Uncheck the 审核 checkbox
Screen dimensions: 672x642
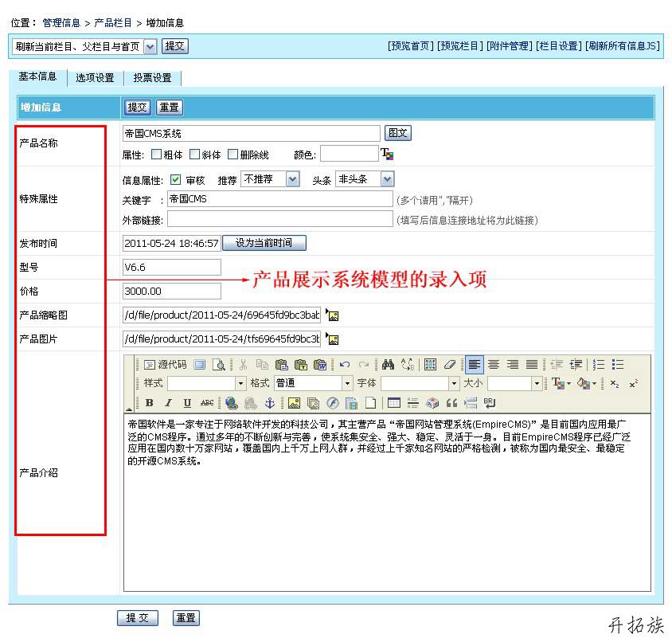pyautogui.click(x=175, y=179)
